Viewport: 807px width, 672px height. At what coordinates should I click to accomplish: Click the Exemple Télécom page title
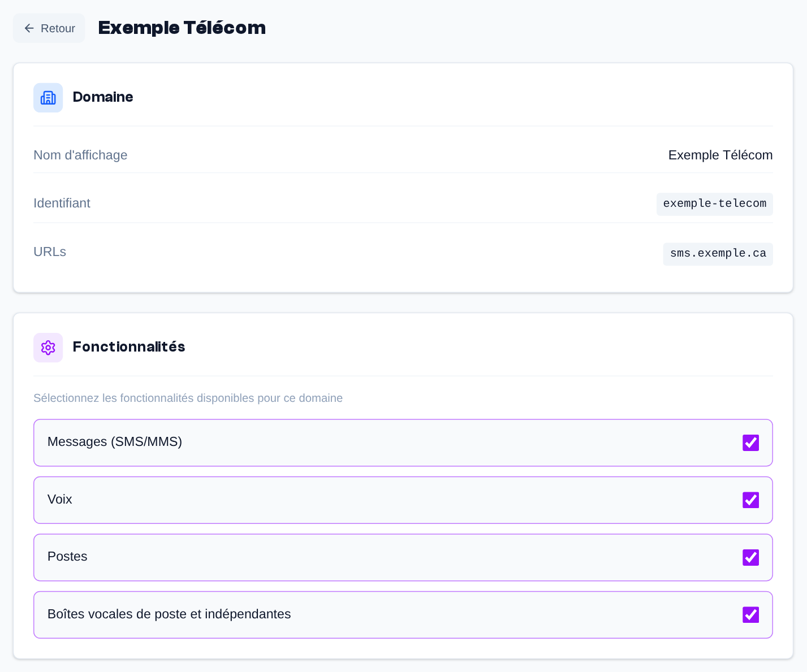pos(182,28)
